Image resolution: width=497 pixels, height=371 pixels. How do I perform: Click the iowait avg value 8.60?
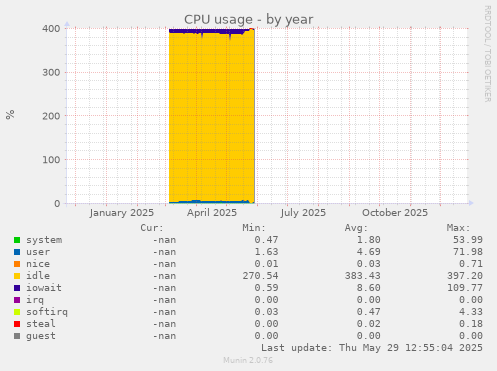pos(369,288)
